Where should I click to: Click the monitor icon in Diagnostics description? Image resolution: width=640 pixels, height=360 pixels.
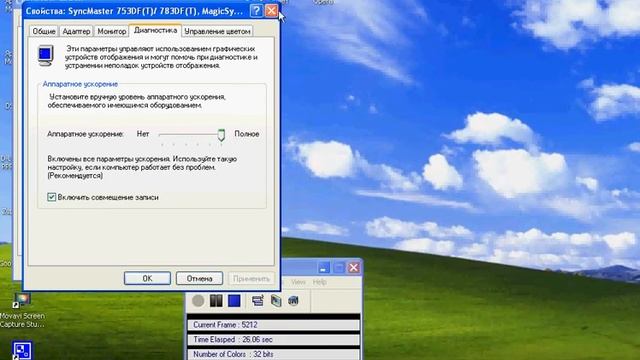coord(45,56)
